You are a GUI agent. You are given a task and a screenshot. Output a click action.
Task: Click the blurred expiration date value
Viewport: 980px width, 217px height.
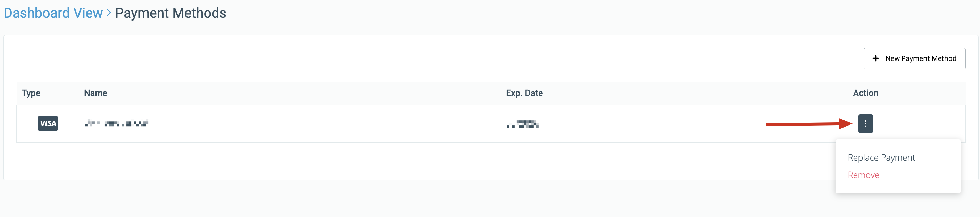[x=523, y=124]
